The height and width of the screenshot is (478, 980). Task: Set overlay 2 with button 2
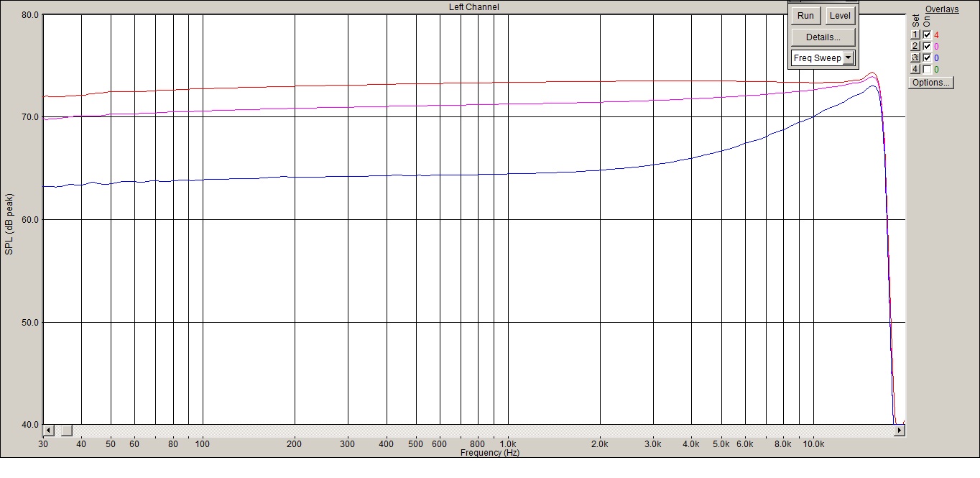click(915, 46)
